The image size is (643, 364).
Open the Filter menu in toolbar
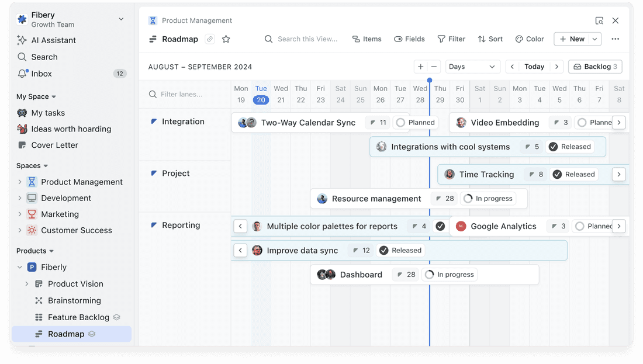(451, 39)
